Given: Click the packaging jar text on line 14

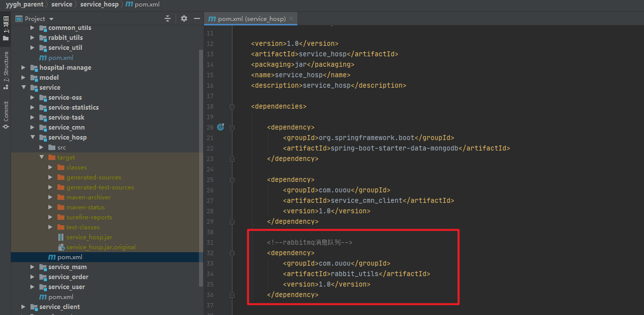Looking at the screenshot, I should (303, 64).
